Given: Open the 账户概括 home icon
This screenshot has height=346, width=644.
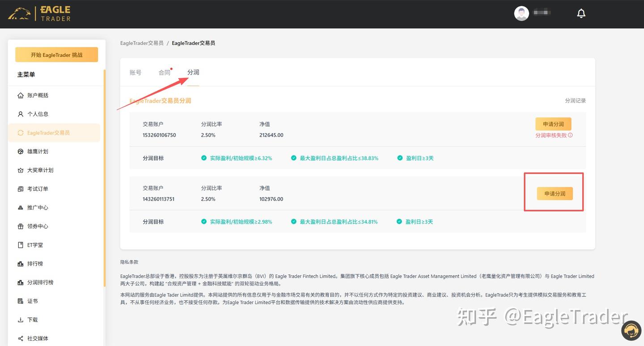Looking at the screenshot, I should (20, 95).
